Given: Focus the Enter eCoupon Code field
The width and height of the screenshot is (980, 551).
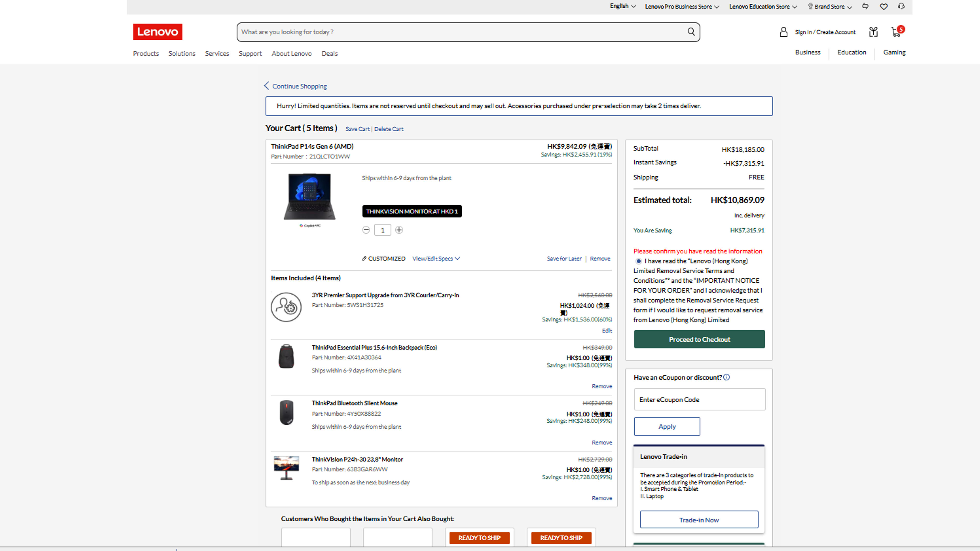Looking at the screenshot, I should coord(699,399).
